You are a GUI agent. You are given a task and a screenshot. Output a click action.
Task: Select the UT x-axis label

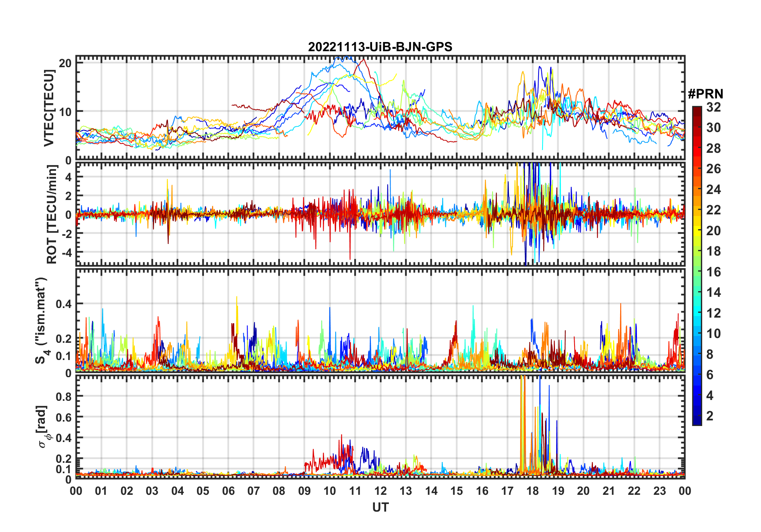[380, 507]
